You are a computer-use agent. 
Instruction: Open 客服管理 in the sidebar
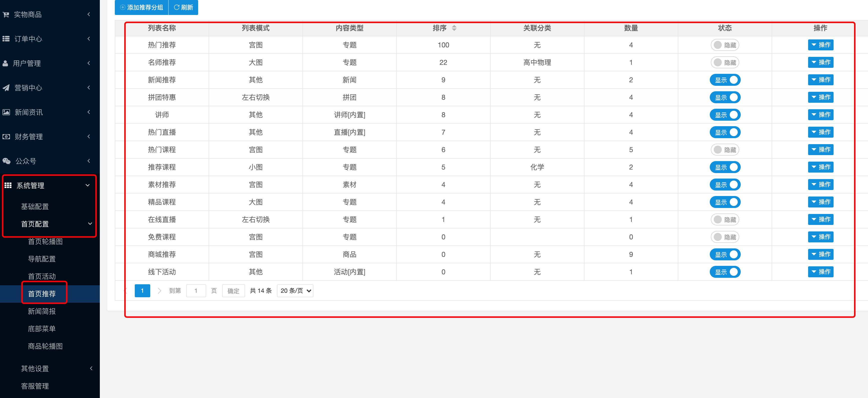[35, 386]
